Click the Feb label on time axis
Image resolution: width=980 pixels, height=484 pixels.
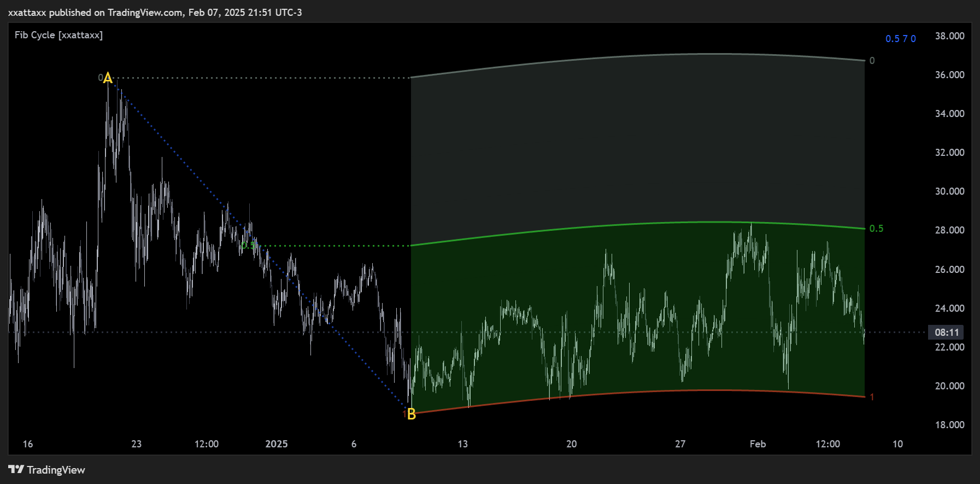pos(758,444)
